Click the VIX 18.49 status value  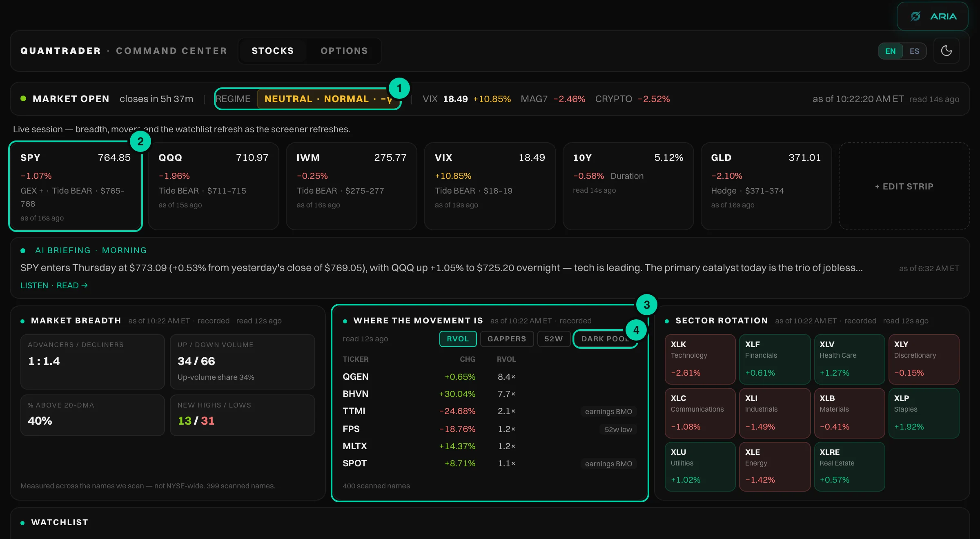455,99
